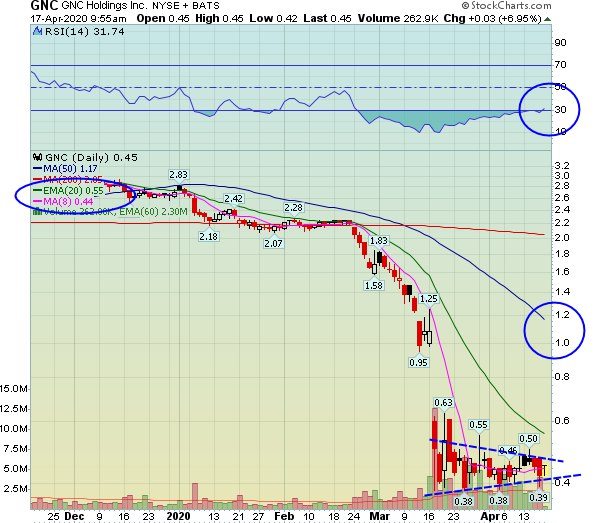Click the 'RSI(14) 31.74' label
This screenshot has width=611, height=523.
tap(85, 32)
